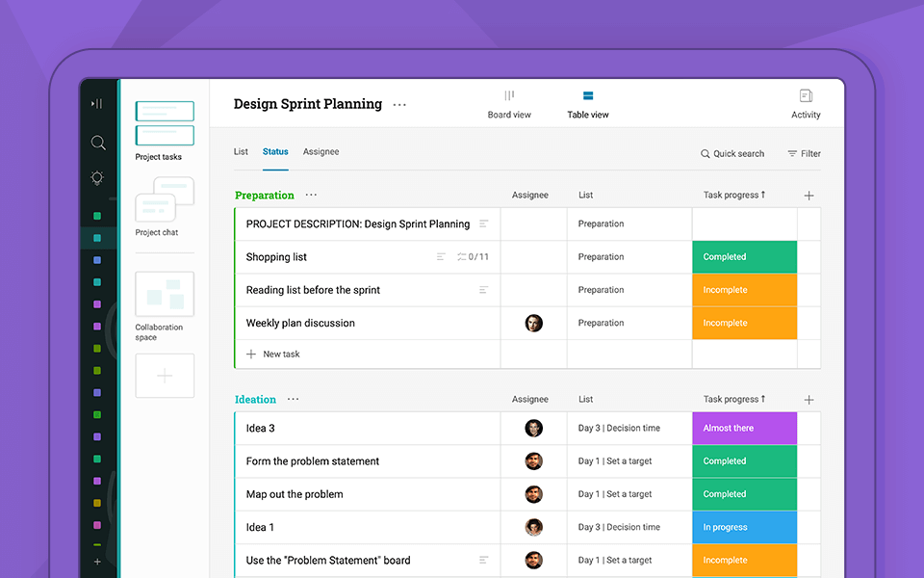Open Project chat thumbnail
Viewport: 924px width, 578px height.
coord(165,199)
